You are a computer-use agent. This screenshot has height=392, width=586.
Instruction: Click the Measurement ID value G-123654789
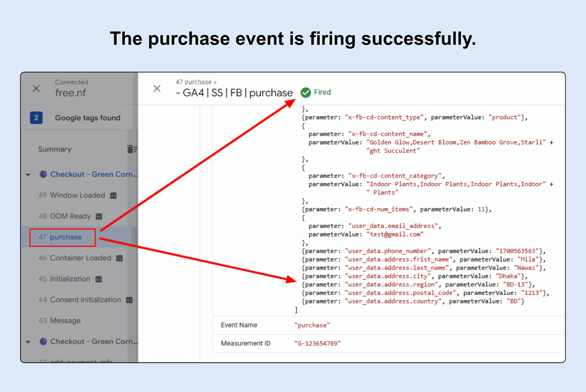[317, 343]
